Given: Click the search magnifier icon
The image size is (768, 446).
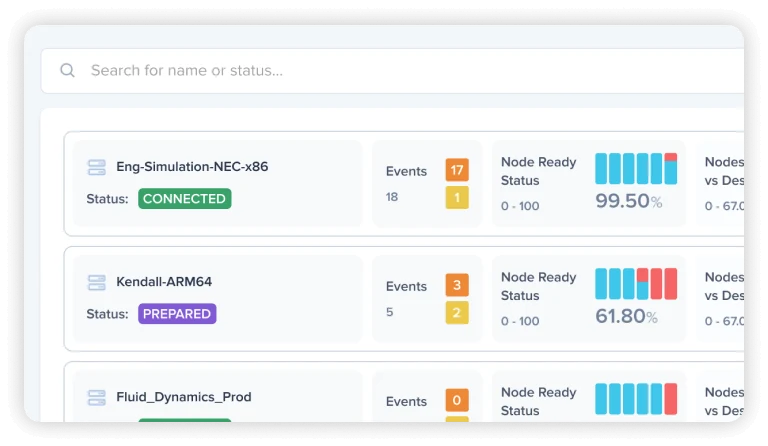Looking at the screenshot, I should (x=67, y=70).
